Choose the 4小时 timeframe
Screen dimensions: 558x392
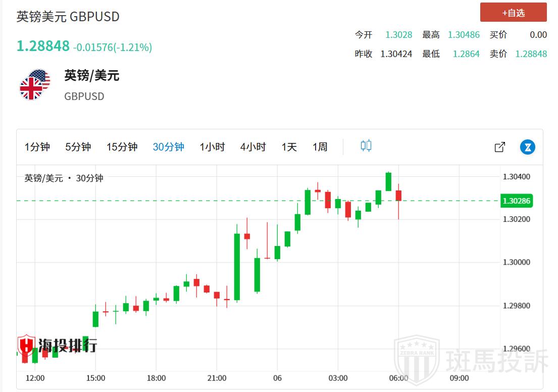click(253, 147)
